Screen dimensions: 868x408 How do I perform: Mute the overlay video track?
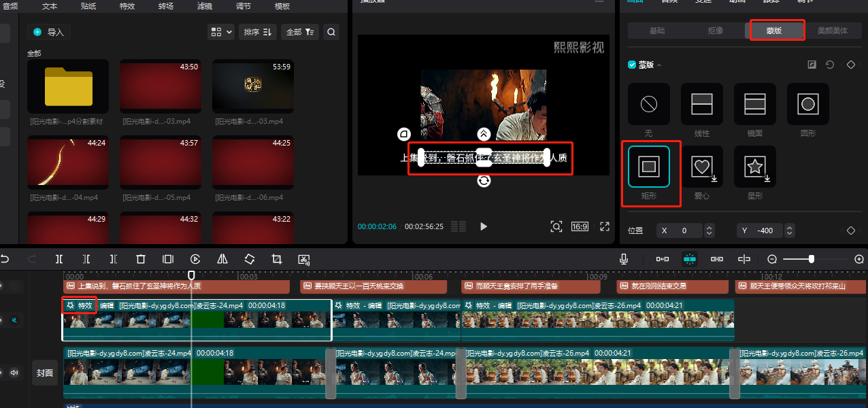(14, 320)
